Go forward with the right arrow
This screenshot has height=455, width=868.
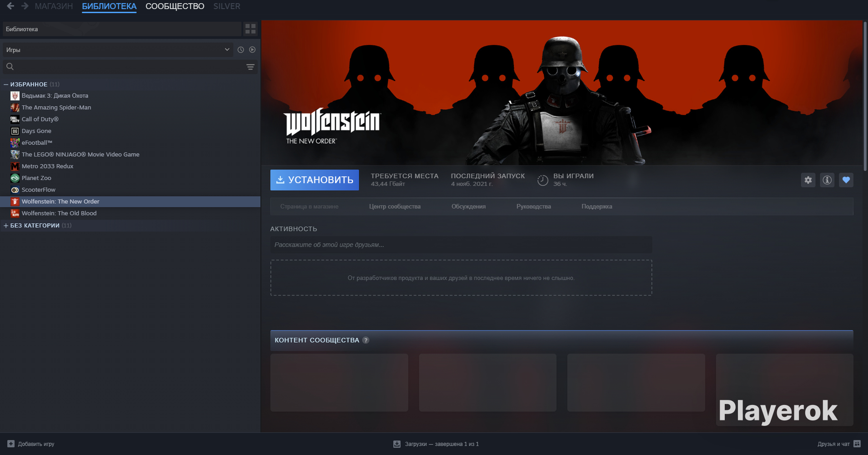pos(25,6)
